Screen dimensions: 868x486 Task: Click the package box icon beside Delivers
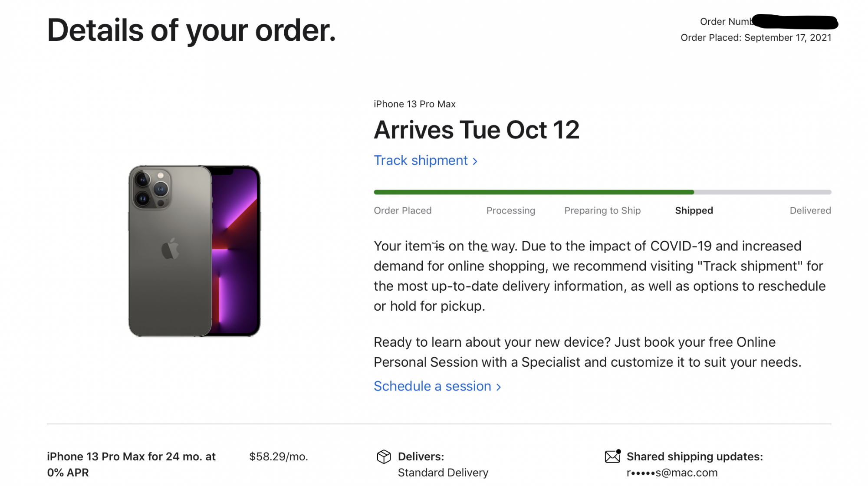pyautogui.click(x=384, y=456)
